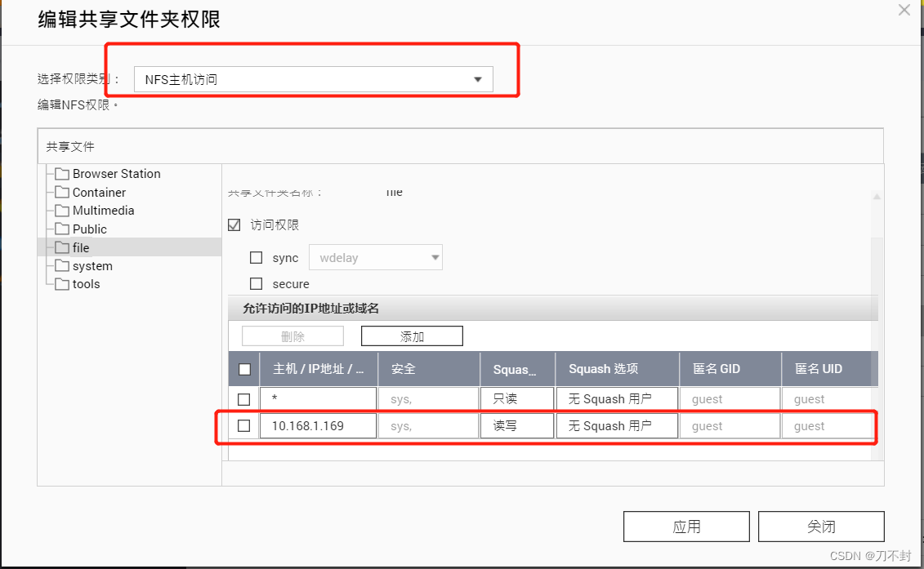Click the 允许访问的IP地址或域名 section header
924x569 pixels.
553,308
